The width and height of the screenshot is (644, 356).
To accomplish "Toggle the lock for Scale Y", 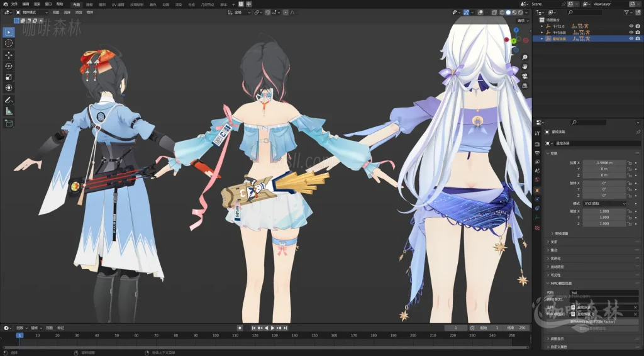I will pos(629,218).
